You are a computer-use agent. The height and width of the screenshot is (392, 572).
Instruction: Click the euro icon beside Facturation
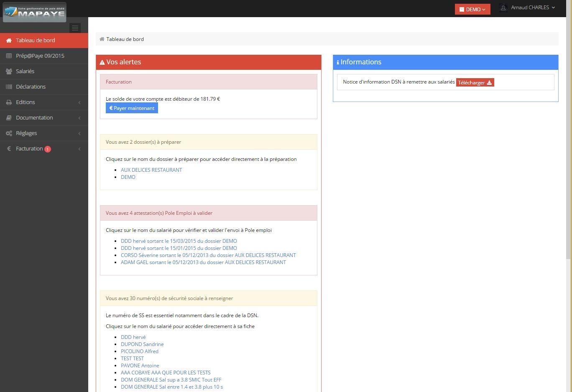tap(8, 148)
